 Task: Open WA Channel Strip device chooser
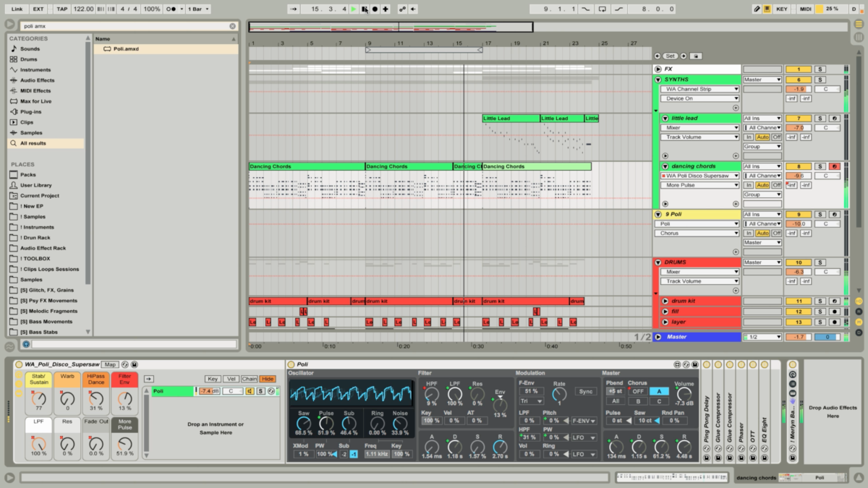700,89
